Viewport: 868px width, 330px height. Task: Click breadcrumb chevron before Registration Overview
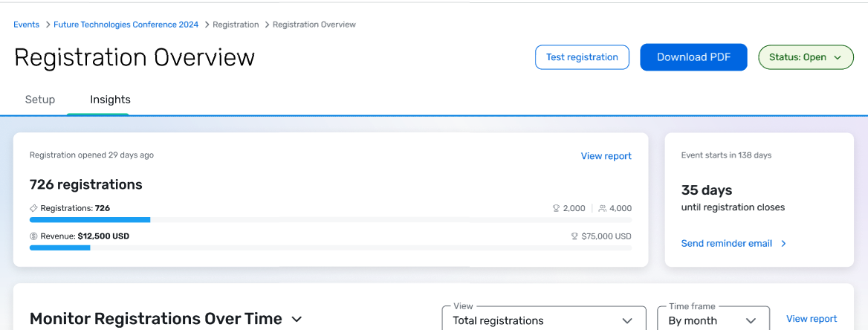pyautogui.click(x=267, y=25)
